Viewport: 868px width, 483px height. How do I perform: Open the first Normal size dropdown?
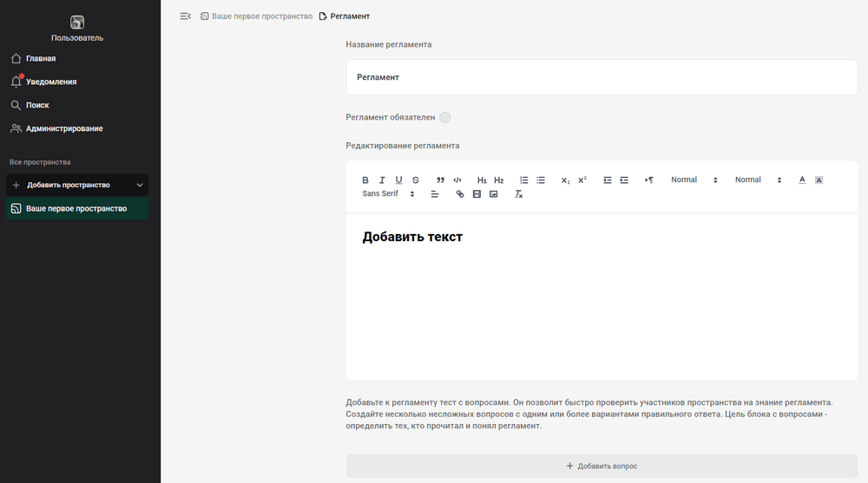pos(694,179)
